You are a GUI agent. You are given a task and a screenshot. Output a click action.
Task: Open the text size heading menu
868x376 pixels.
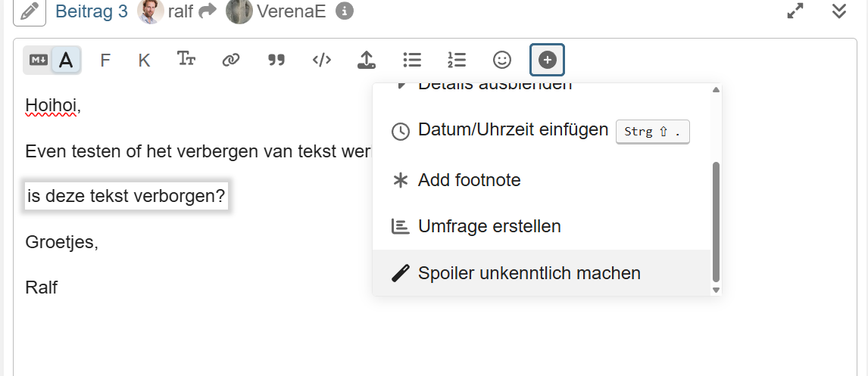pos(186,59)
